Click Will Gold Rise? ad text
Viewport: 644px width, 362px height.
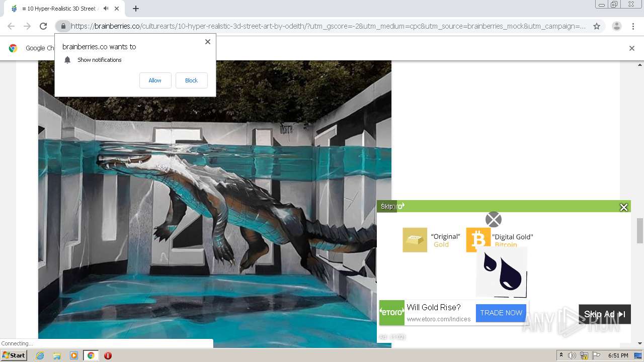coord(434,307)
